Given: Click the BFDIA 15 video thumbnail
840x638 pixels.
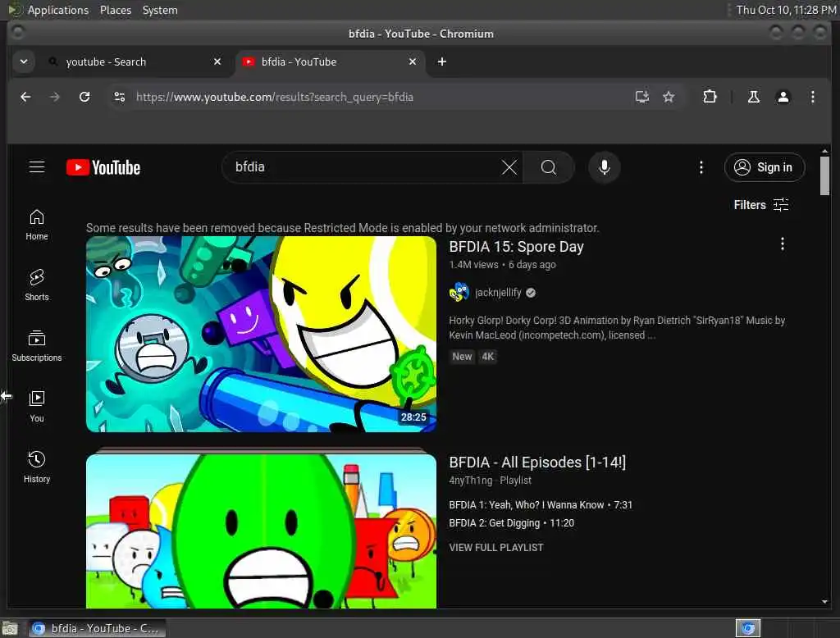Looking at the screenshot, I should click(x=262, y=335).
